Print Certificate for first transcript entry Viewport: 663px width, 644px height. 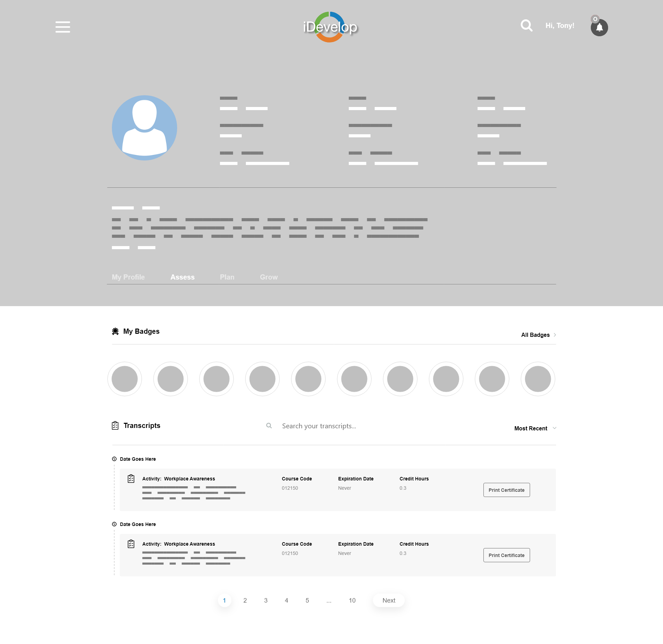tap(506, 489)
